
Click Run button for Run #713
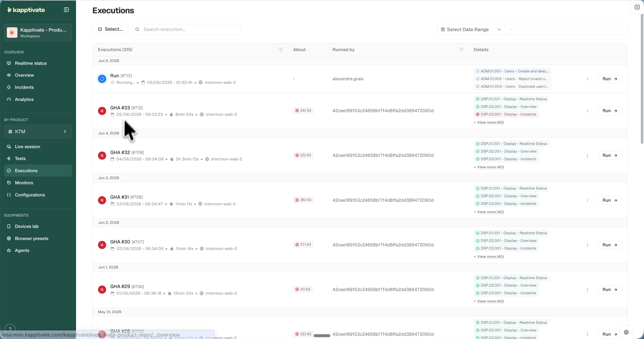pyautogui.click(x=610, y=79)
